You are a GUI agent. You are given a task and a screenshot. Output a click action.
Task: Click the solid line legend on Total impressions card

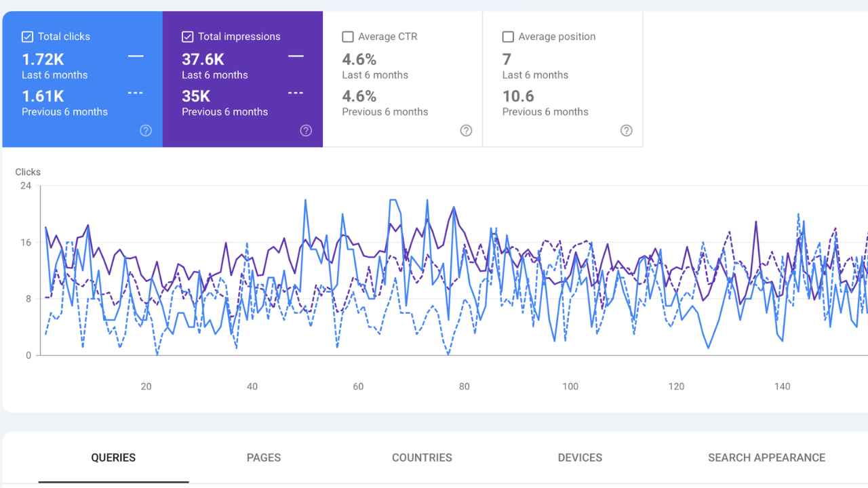[x=296, y=56]
